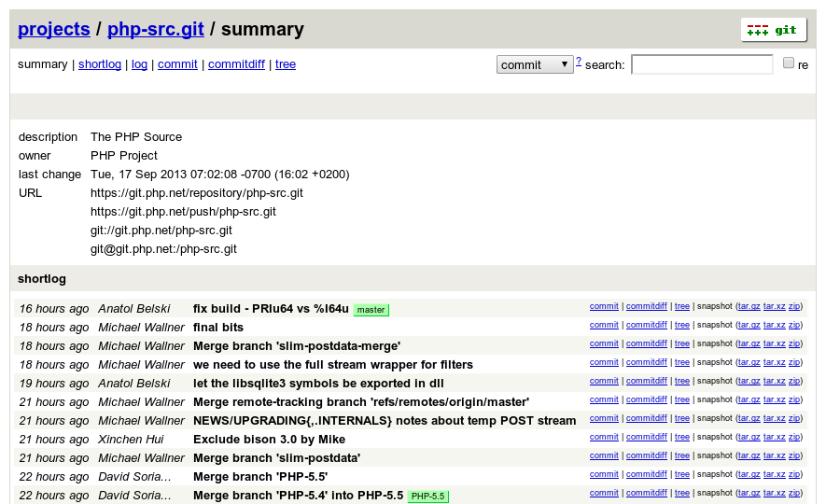Click inside the search text box
The image size is (826, 504).
702,64
